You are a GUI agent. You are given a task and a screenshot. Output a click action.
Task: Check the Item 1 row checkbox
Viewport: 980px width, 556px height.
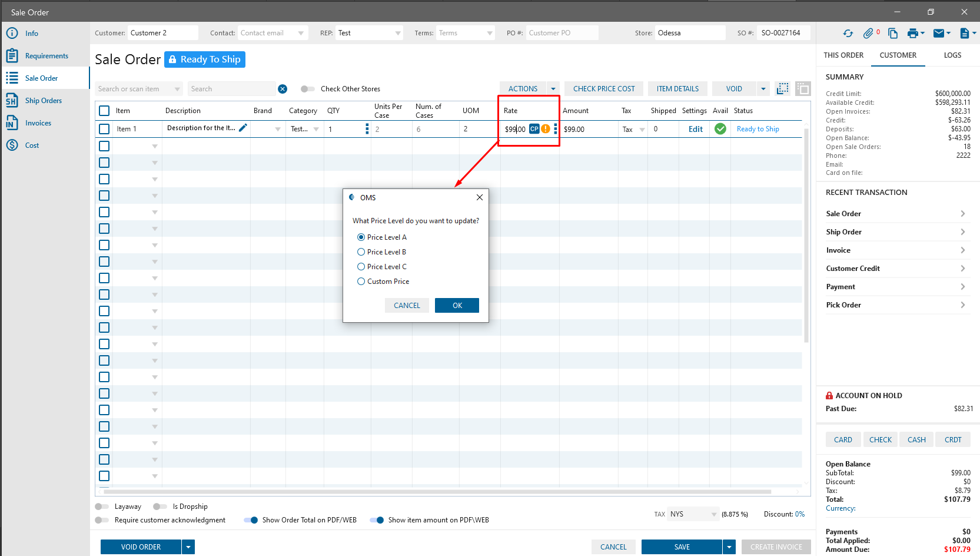tap(104, 129)
